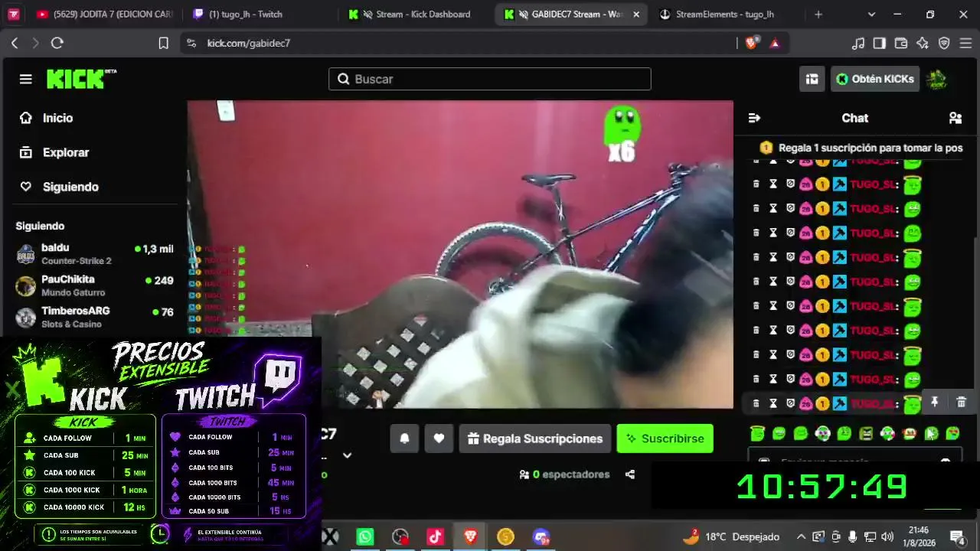Open TikTok from the taskbar

[436, 536]
